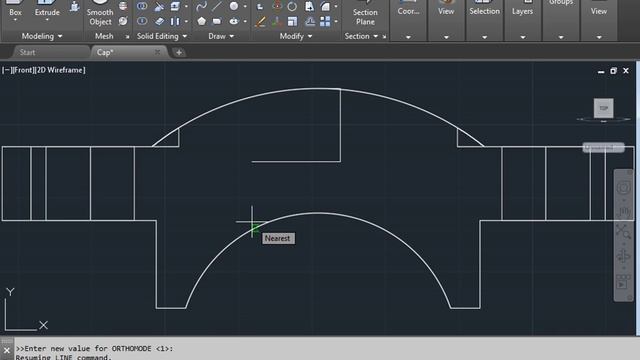Select the Polygon draw tool
This screenshot has width=640, height=360.
point(201,21)
